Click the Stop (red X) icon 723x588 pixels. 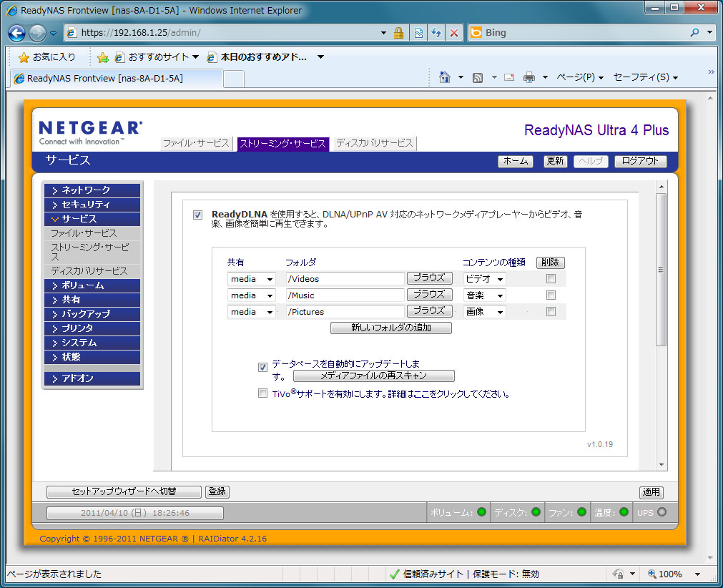click(x=453, y=33)
